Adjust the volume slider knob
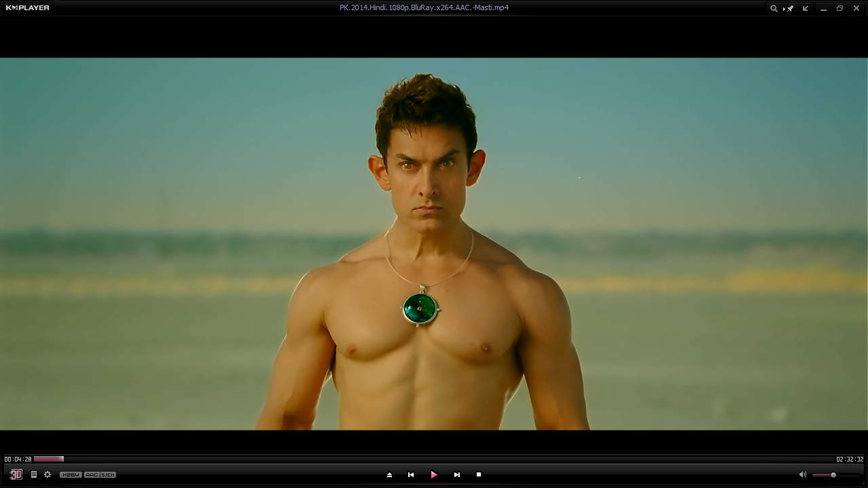The width and height of the screenshot is (868, 488). coord(833,474)
